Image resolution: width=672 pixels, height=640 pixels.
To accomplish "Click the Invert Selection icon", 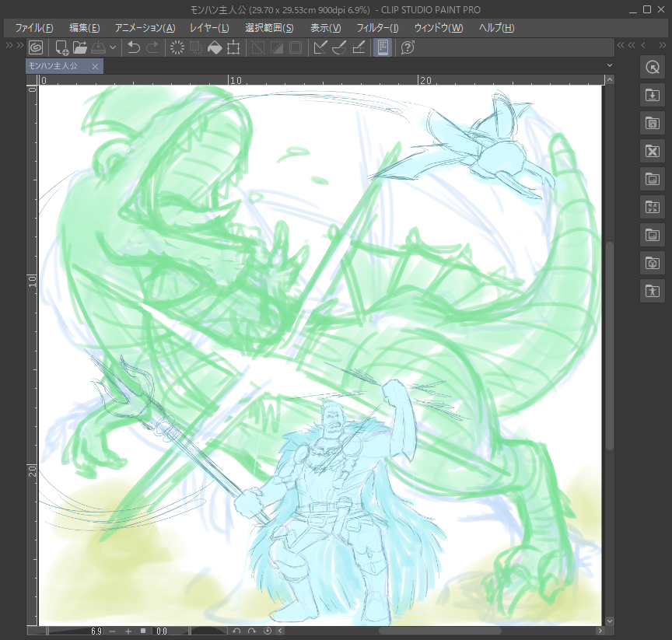I will tap(277, 47).
